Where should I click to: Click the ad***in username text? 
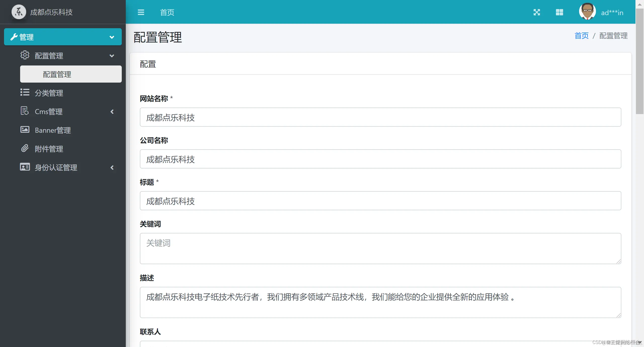pyautogui.click(x=612, y=13)
